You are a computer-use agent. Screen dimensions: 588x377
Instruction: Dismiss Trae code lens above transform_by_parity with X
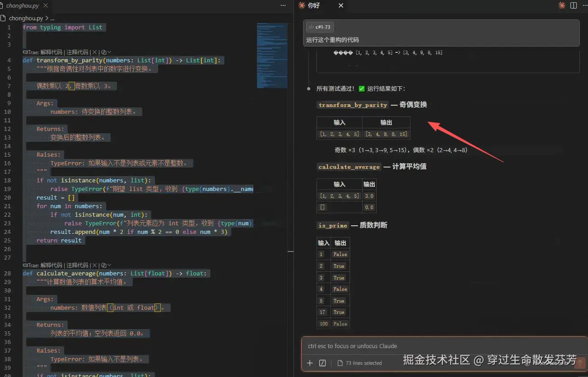[95, 52]
